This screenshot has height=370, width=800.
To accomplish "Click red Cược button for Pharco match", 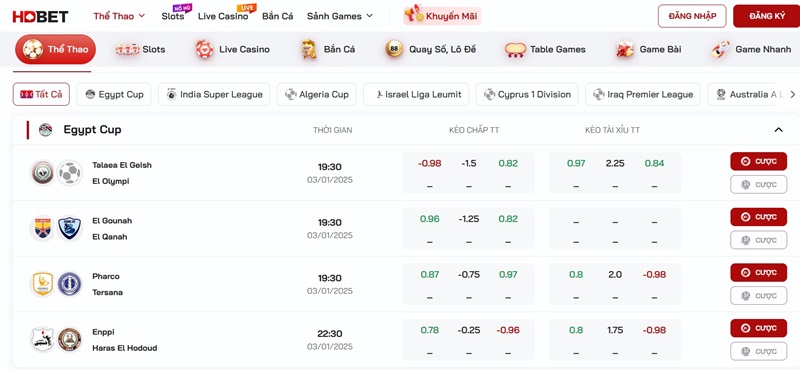I will coord(758,273).
